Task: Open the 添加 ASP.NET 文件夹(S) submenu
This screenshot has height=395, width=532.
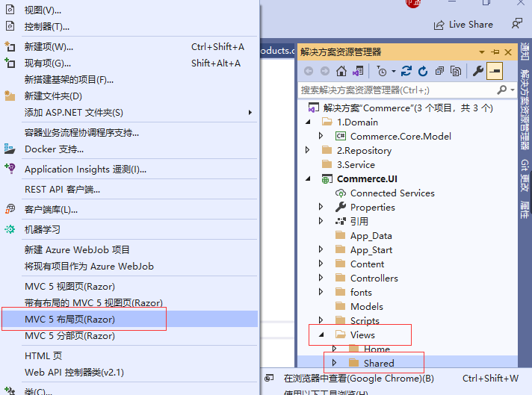Action: pos(129,112)
